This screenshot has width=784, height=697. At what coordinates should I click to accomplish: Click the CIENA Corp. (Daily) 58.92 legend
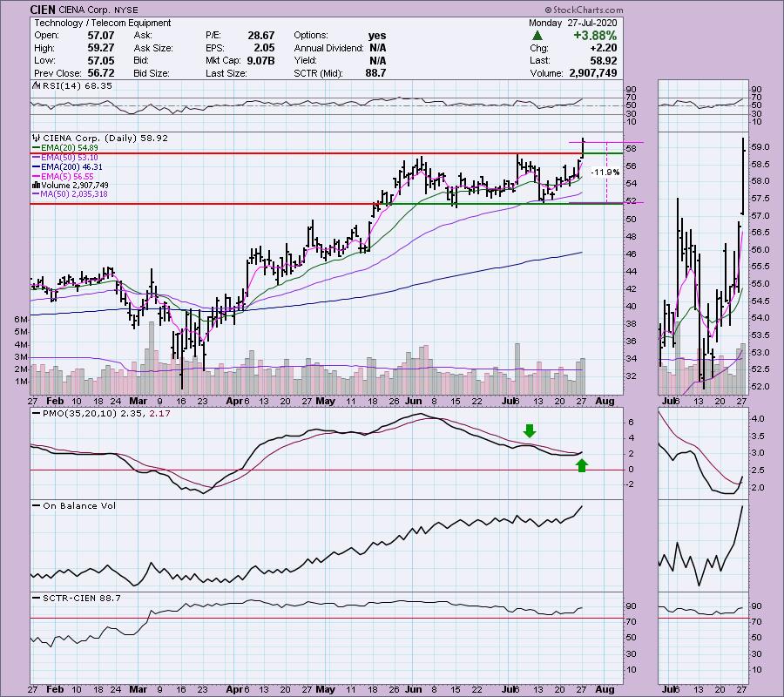pyautogui.click(x=105, y=138)
